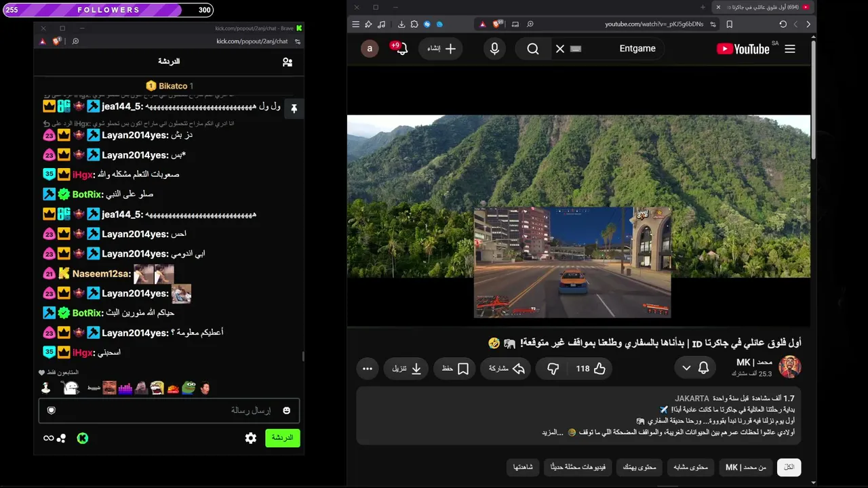The width and height of the screenshot is (868, 488).
Task: Click the green Kick K icon below chat
Action: coord(82,438)
